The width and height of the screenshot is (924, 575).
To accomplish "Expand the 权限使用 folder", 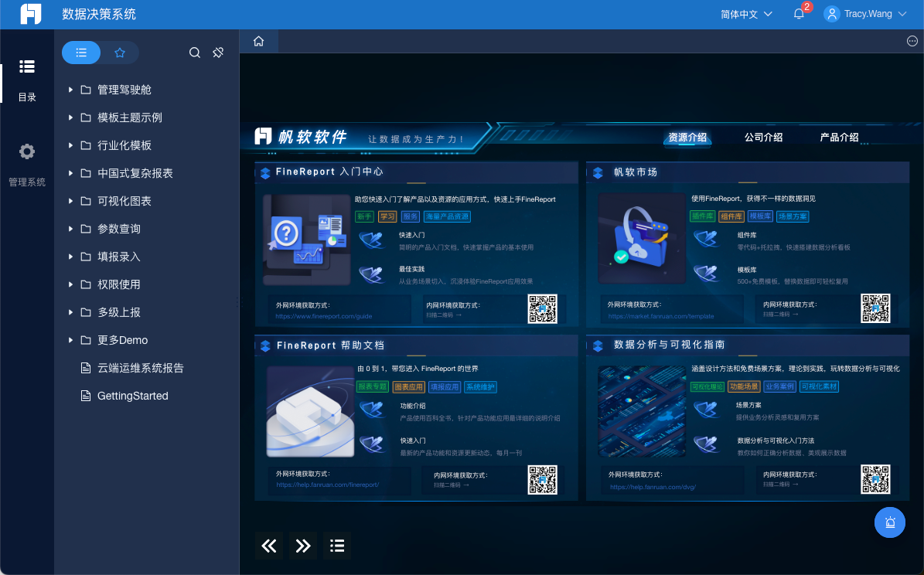I will pos(70,284).
